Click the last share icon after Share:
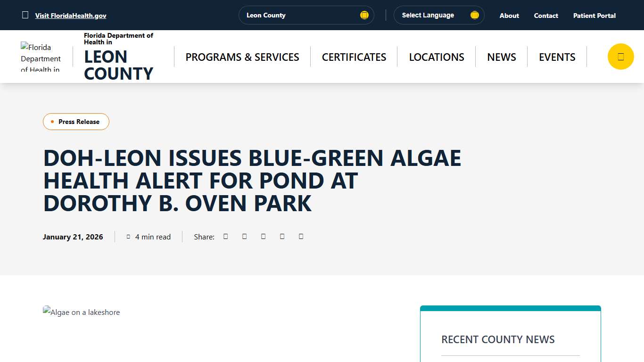 point(301,236)
